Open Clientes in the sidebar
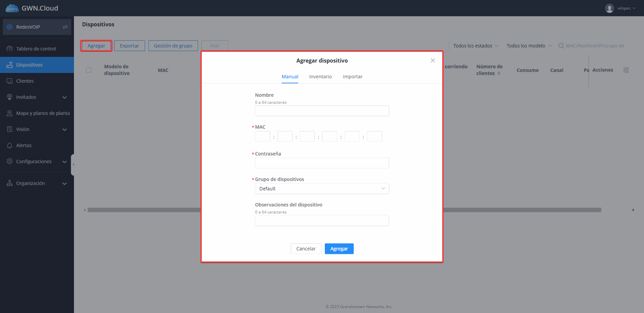Screen dimensions: 644x313 click(37, 81)
